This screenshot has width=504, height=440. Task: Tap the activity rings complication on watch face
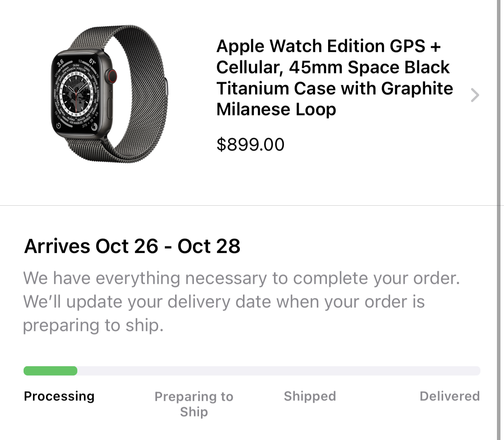tap(94, 127)
